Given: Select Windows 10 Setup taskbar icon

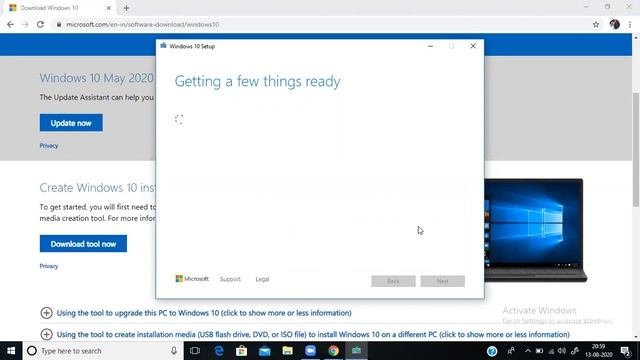Looking at the screenshot, I should (x=356, y=351).
